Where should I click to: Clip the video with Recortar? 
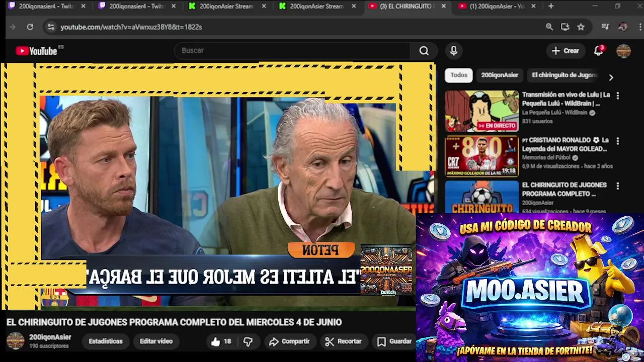[344, 341]
